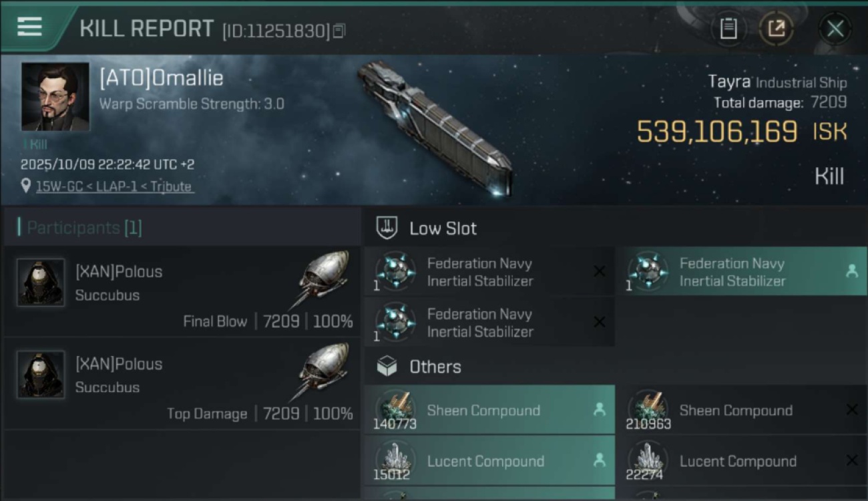868x501 pixels.
Task: Open the hamburger menu icon
Action: pos(29,27)
